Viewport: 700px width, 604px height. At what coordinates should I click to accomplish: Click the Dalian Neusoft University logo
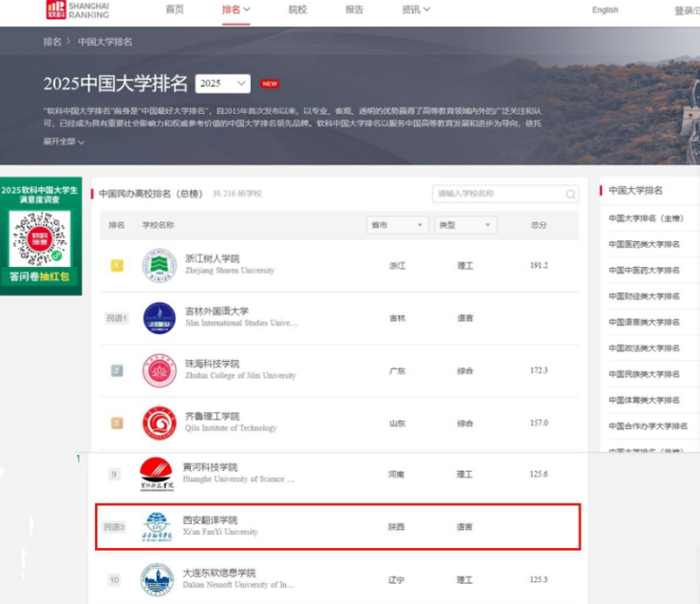tap(157, 579)
